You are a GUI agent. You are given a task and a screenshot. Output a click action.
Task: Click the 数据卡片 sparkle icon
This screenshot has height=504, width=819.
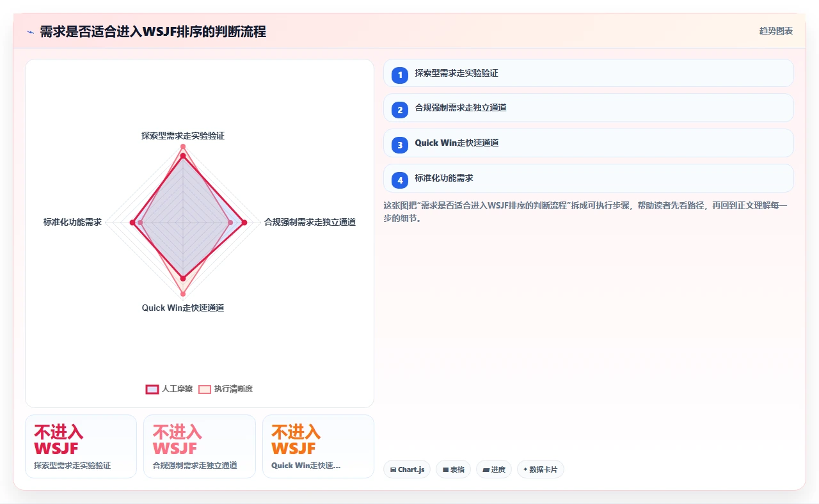[x=525, y=469]
